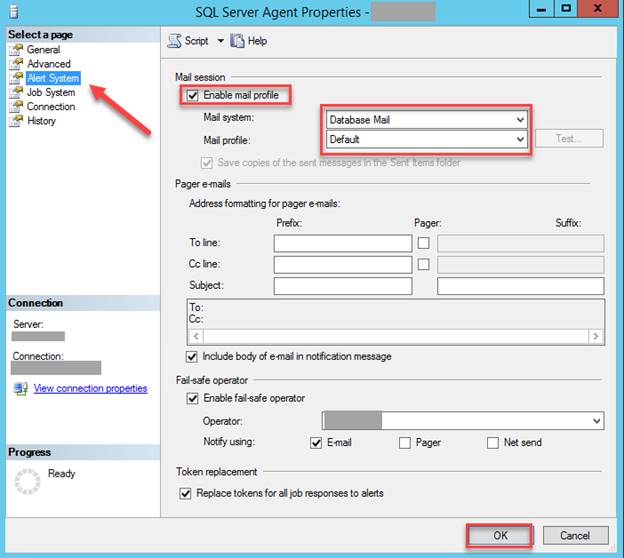Toggle Replace tokens for all job responses
This screenshot has height=558, width=624.
tap(185, 494)
